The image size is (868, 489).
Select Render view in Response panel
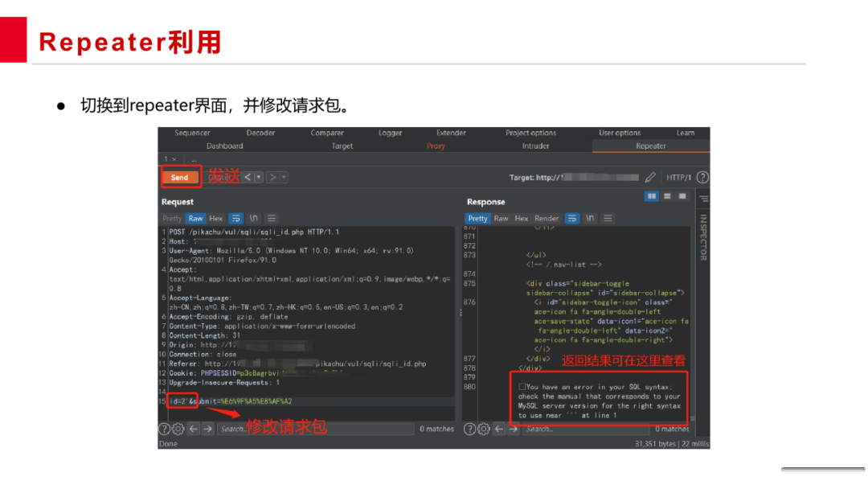pyautogui.click(x=547, y=218)
